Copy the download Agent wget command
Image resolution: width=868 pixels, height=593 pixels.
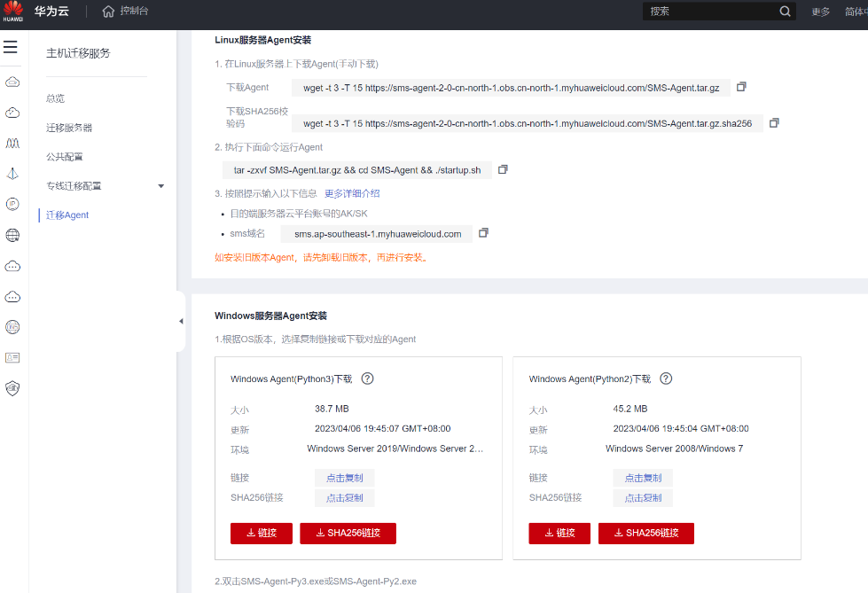(x=741, y=87)
